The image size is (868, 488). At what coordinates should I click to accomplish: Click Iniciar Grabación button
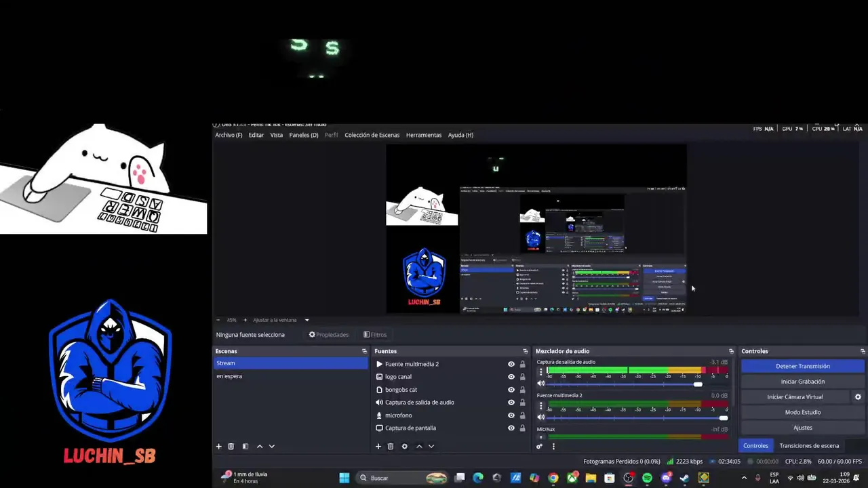pyautogui.click(x=803, y=382)
